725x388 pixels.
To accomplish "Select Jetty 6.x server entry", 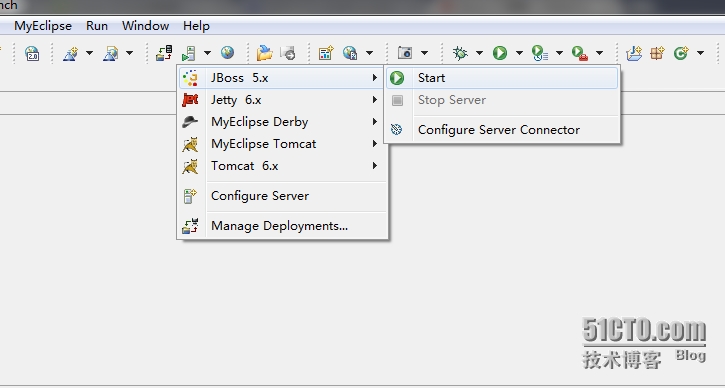I will 282,100.
